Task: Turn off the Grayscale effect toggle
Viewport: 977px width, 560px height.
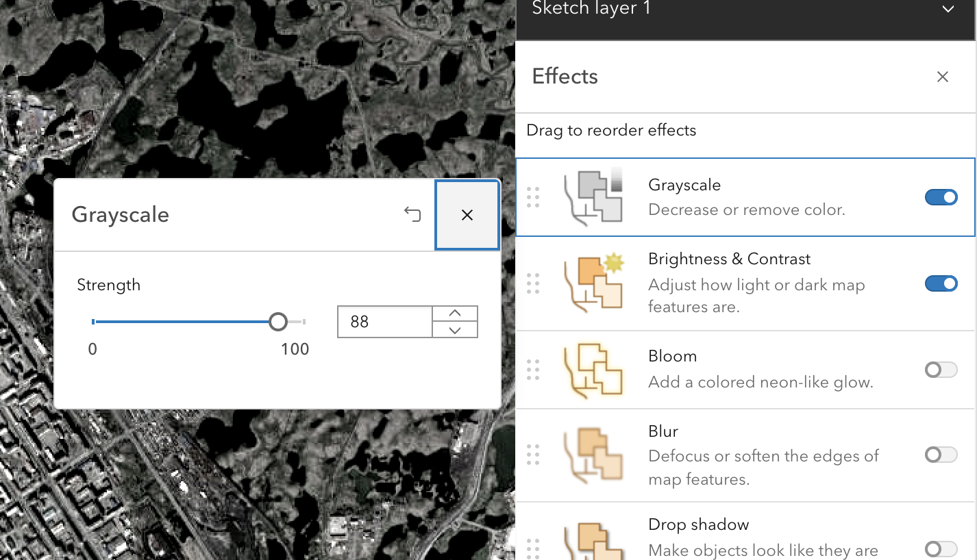Action: [x=941, y=197]
